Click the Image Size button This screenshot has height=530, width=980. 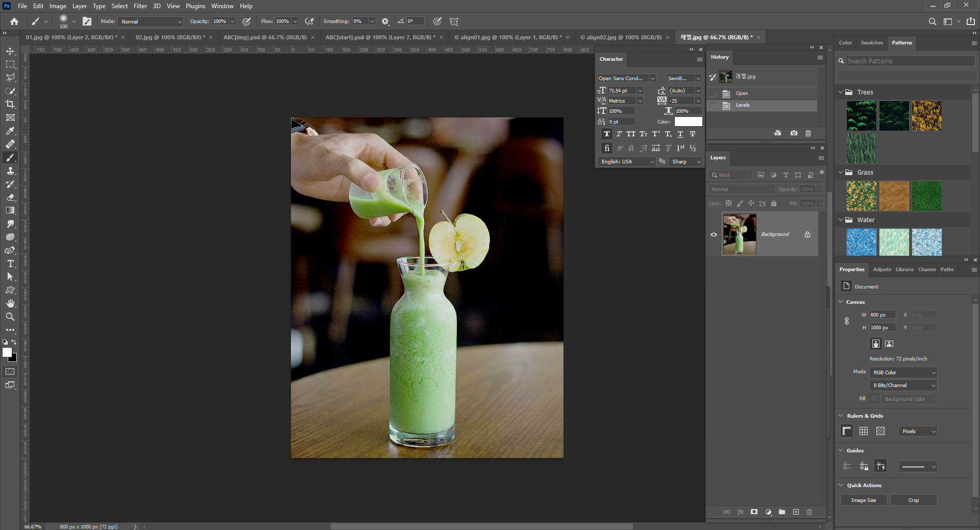(863, 500)
